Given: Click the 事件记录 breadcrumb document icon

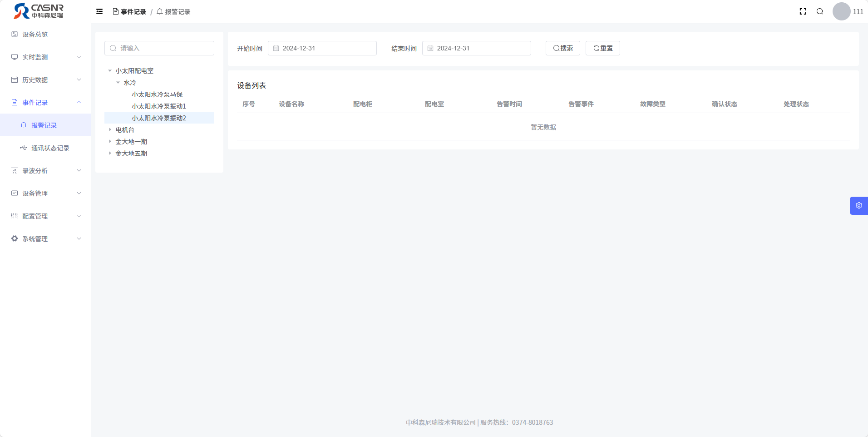Looking at the screenshot, I should pos(116,11).
